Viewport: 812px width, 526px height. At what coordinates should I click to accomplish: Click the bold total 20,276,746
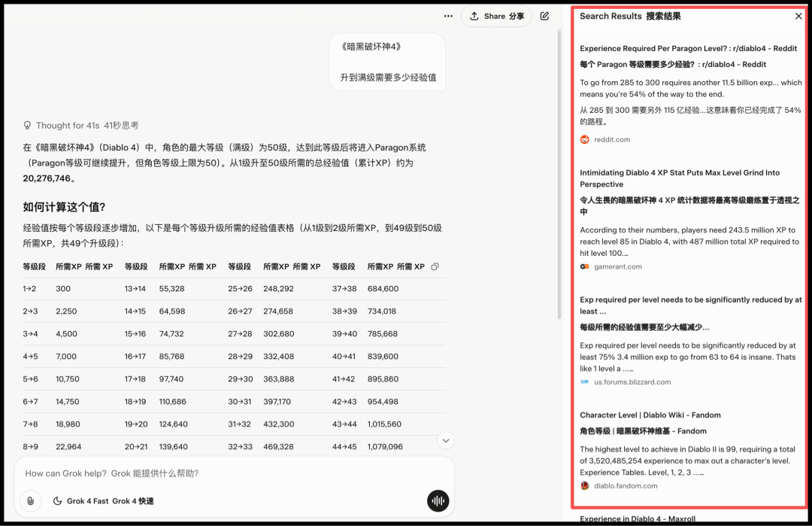pyautogui.click(x=47, y=178)
